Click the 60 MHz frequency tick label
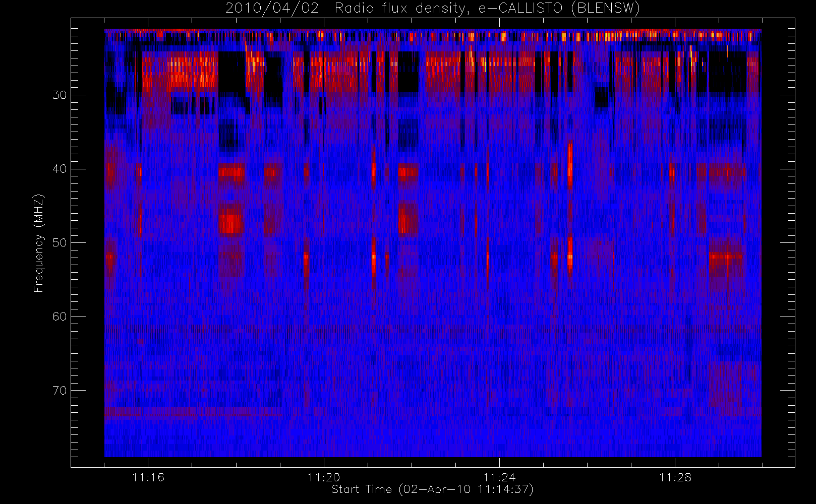The height and width of the screenshot is (504, 816). (x=60, y=317)
